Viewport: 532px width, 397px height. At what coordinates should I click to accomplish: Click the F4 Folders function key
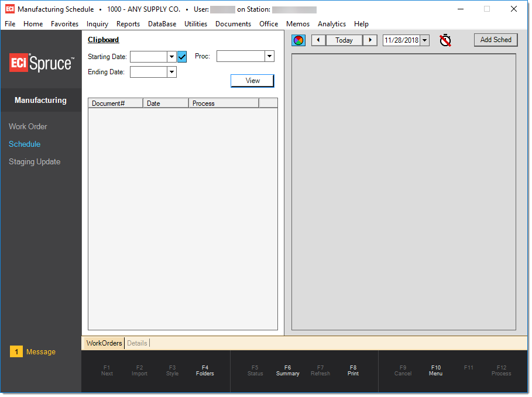point(205,370)
